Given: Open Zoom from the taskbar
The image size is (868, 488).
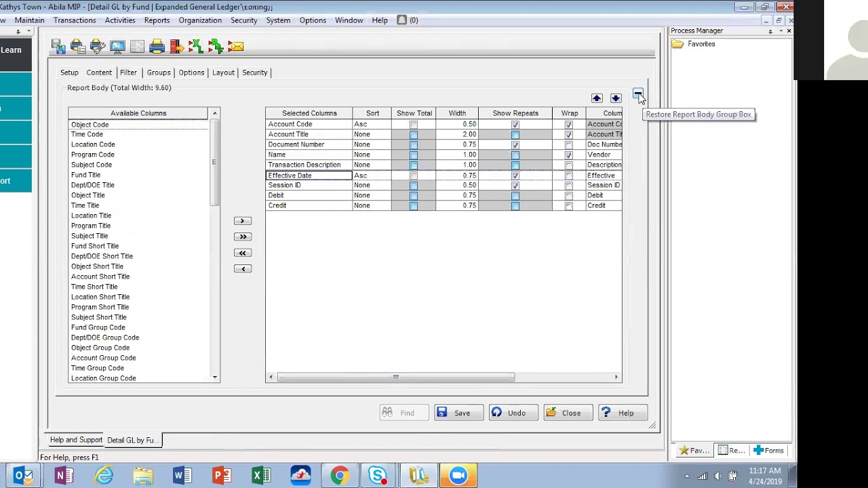Looking at the screenshot, I should click(458, 476).
